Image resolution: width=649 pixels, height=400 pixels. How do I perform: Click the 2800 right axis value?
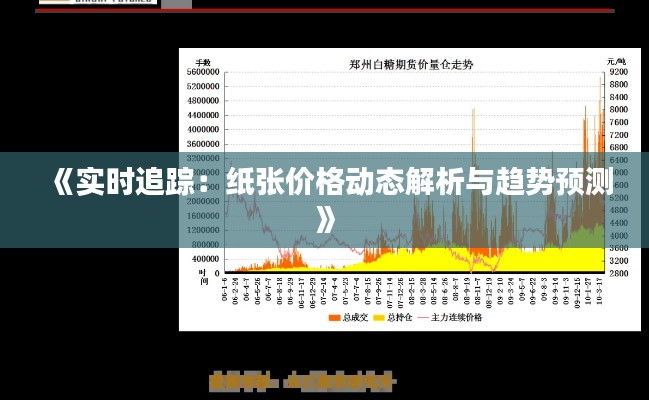(617, 272)
